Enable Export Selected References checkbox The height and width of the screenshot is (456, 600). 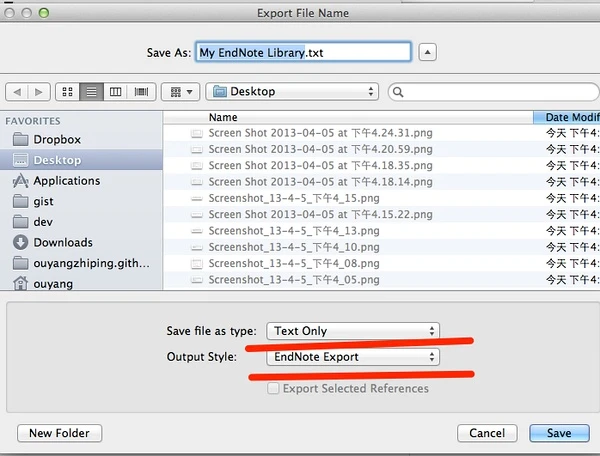click(x=273, y=388)
